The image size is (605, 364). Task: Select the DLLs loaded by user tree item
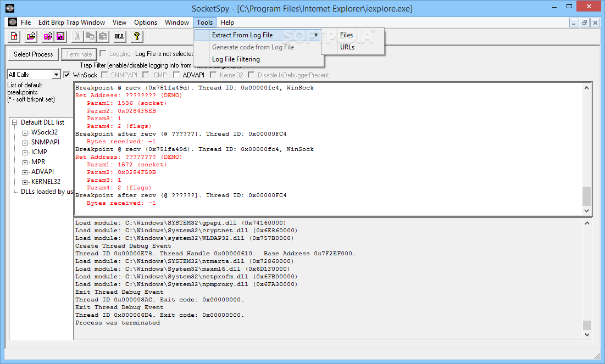[47, 192]
